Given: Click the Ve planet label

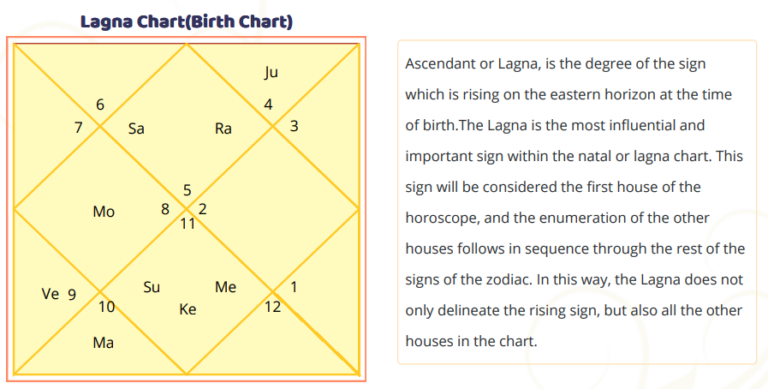Looking at the screenshot, I should point(50,293).
